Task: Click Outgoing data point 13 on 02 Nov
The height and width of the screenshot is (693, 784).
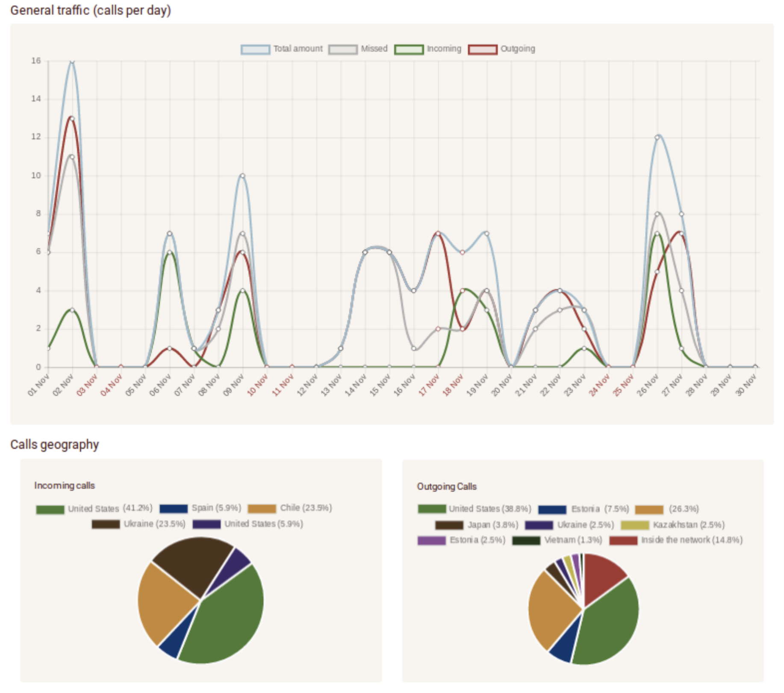Action: coord(72,119)
